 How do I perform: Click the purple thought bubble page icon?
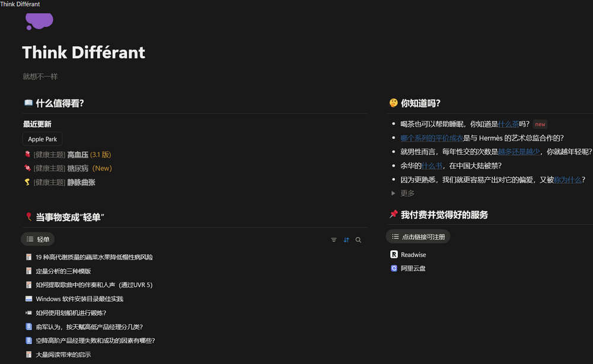coord(39,21)
